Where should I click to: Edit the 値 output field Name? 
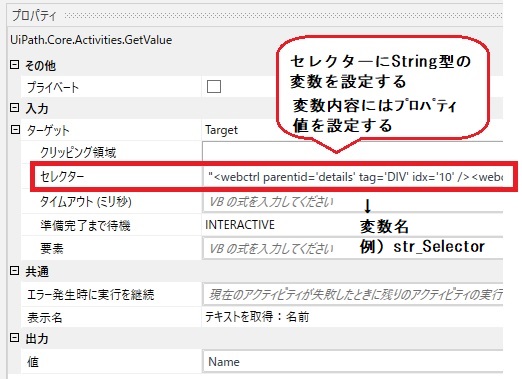[353, 361]
